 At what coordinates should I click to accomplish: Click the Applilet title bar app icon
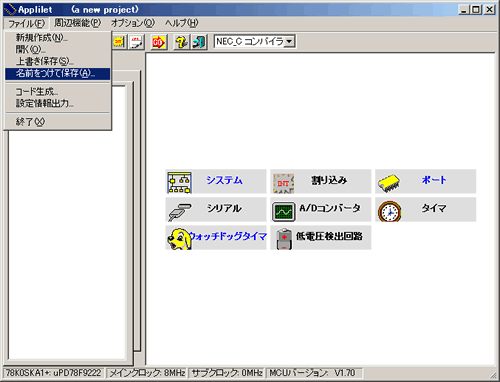pos(10,10)
